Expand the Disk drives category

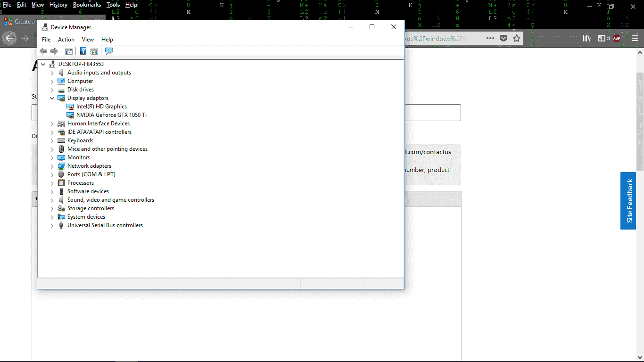(x=52, y=90)
